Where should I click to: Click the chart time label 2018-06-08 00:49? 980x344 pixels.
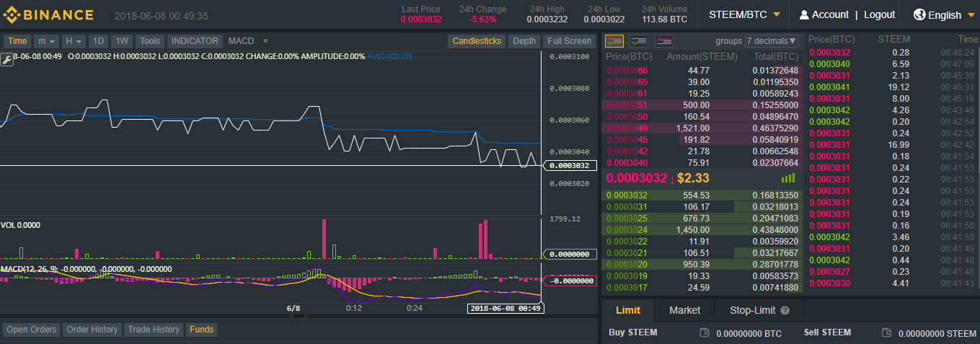point(505,308)
